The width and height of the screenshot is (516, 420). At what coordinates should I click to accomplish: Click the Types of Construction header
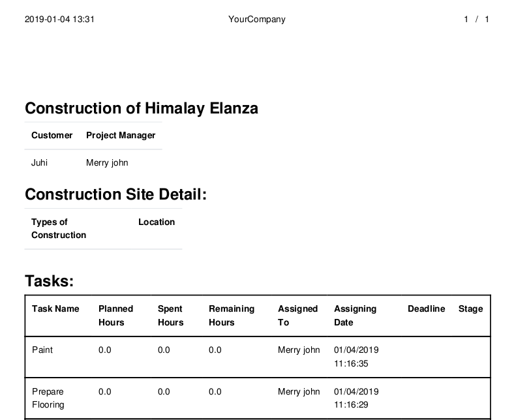59,228
